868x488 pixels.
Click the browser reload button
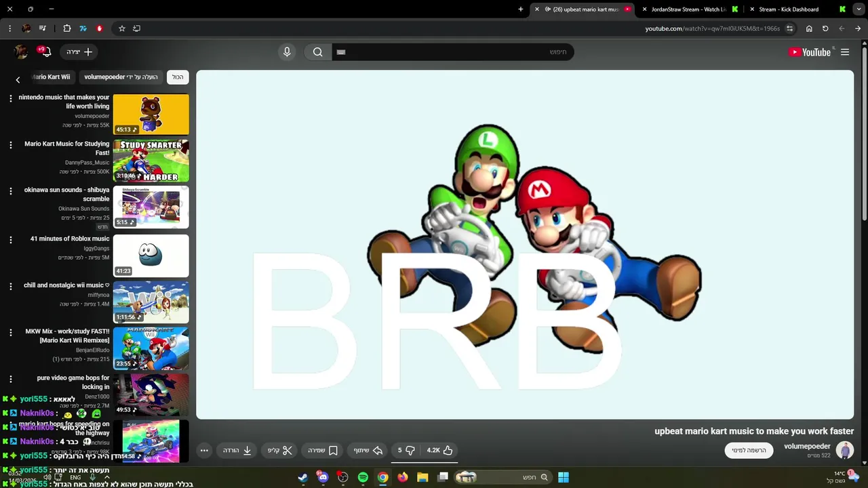[x=825, y=28]
